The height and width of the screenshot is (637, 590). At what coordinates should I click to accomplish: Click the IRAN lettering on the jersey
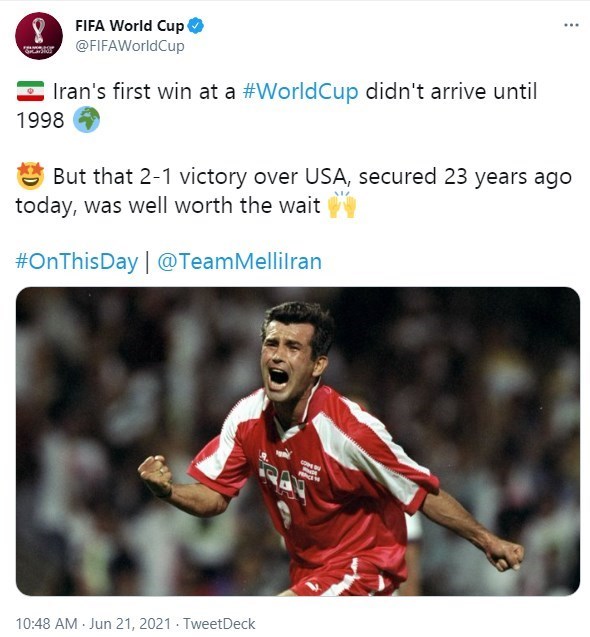(x=283, y=481)
